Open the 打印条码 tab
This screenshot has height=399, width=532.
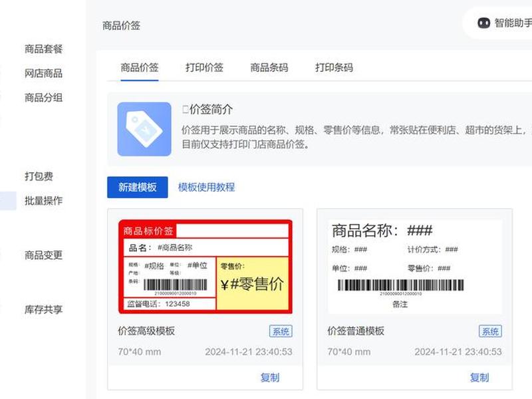(x=334, y=68)
